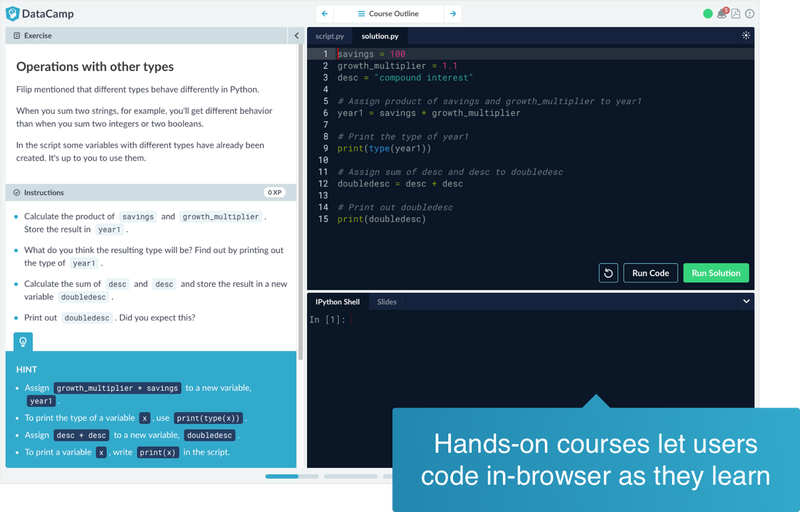Click the DataCamp logo
The height and width of the screenshot is (512, 800).
click(42, 14)
